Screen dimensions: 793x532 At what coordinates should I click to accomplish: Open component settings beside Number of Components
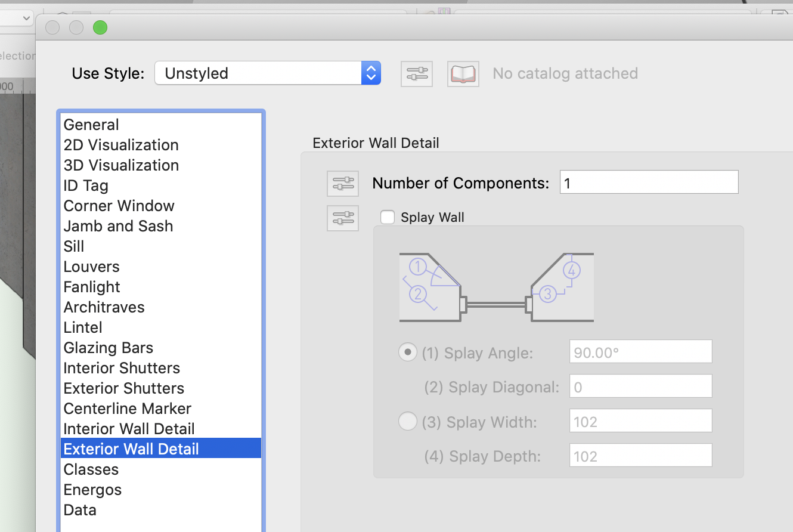point(342,183)
